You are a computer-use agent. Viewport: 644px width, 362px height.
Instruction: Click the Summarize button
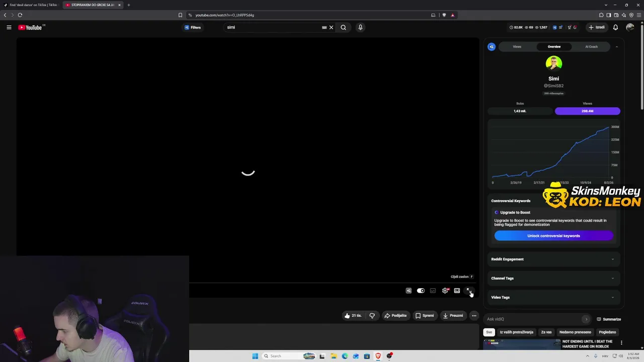[609, 319]
